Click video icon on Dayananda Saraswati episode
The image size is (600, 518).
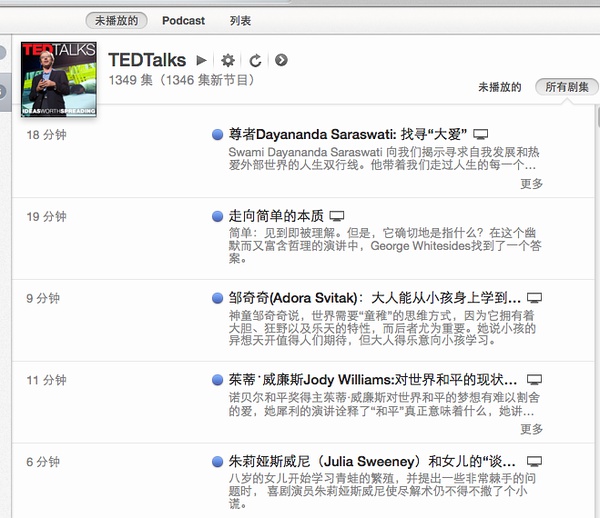[480, 134]
